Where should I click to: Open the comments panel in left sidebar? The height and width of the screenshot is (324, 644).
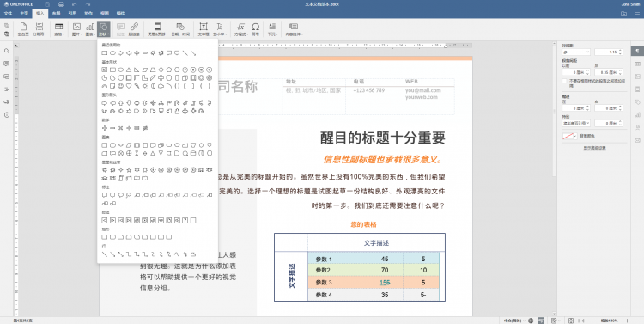[x=7, y=64]
